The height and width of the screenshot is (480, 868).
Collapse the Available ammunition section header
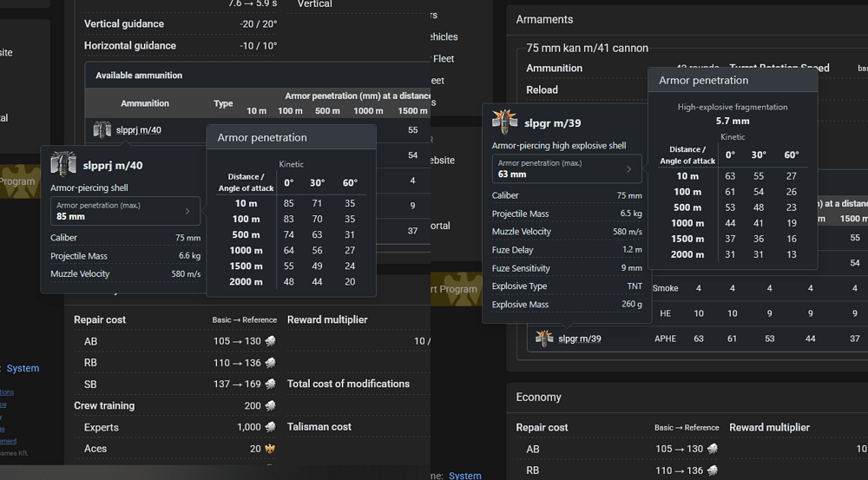click(139, 76)
